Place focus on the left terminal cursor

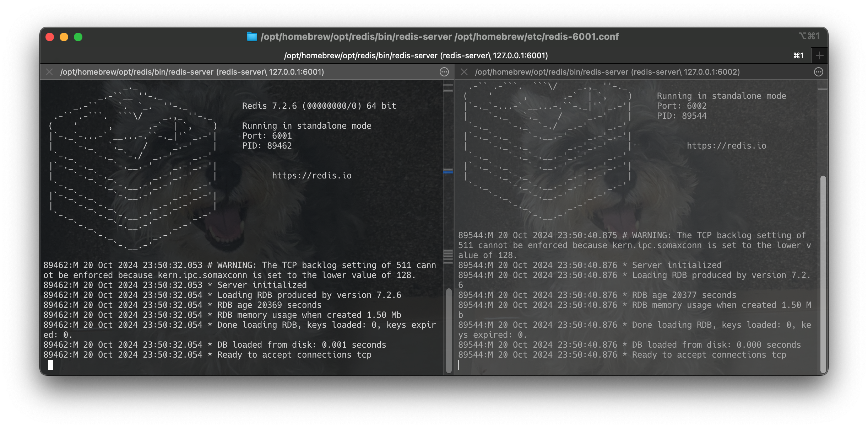point(50,365)
